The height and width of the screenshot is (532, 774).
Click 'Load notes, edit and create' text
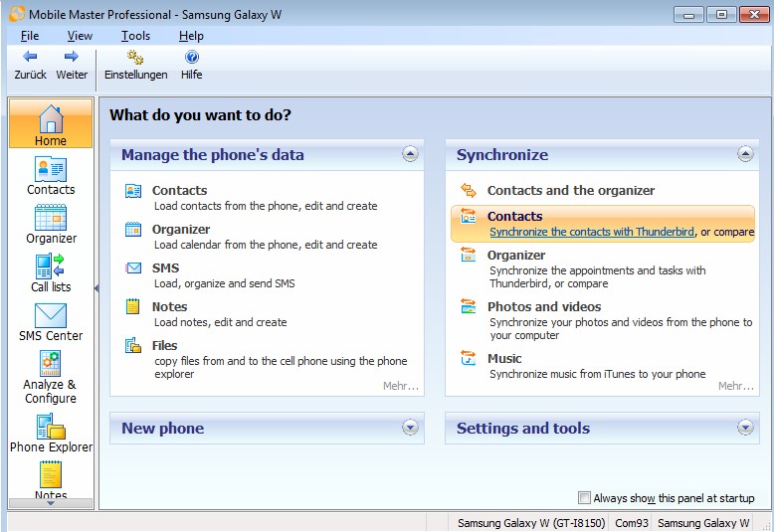tap(220, 322)
